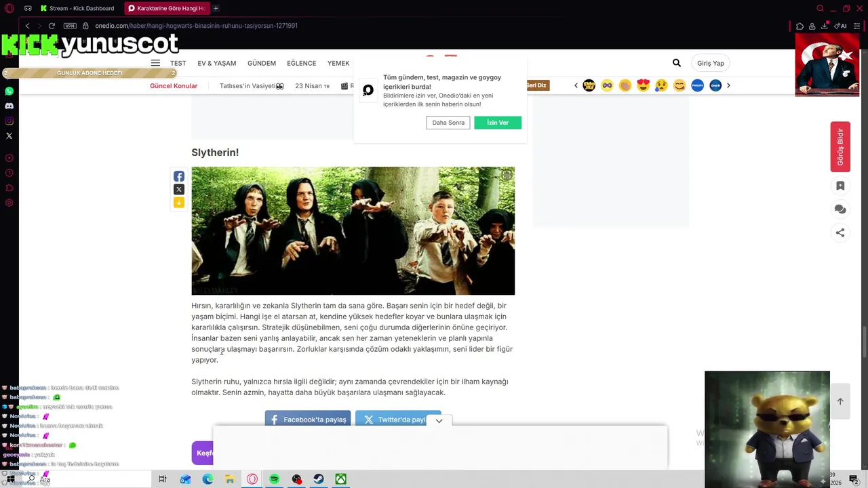Allow notifications with İzin Ver button
Image resolution: width=868 pixels, height=488 pixels.
click(498, 123)
